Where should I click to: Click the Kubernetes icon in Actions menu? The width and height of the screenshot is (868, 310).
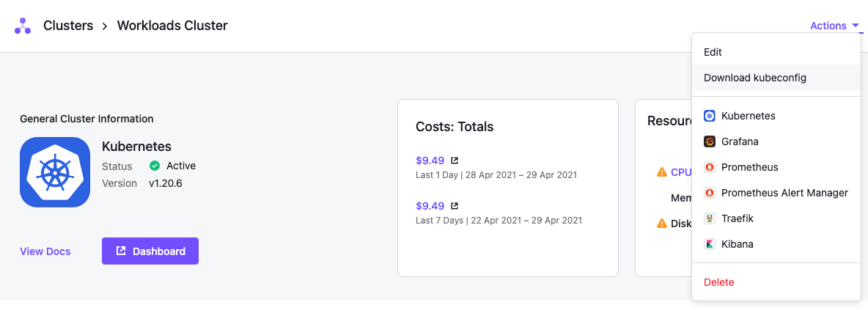pos(710,117)
